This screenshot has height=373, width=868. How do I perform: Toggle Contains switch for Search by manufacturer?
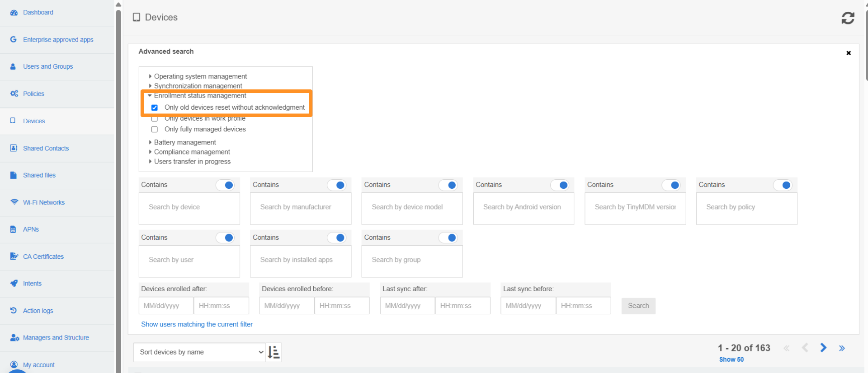click(337, 185)
